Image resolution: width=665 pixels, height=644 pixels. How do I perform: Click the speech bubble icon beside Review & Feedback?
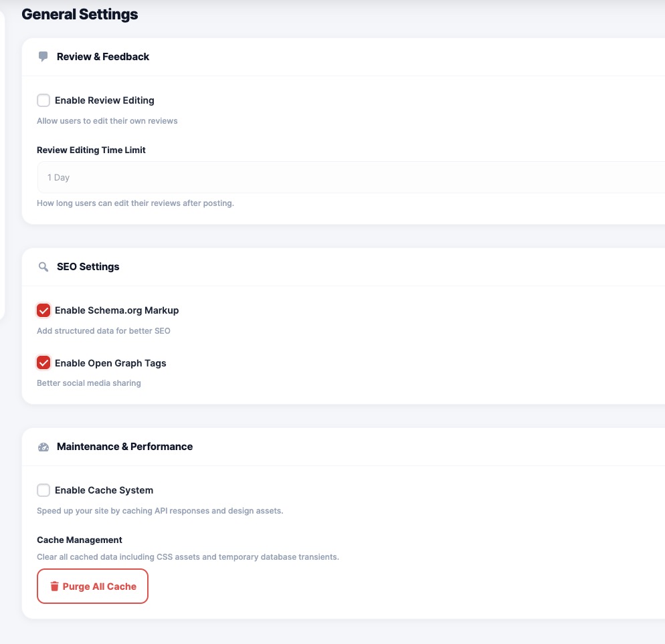point(43,57)
